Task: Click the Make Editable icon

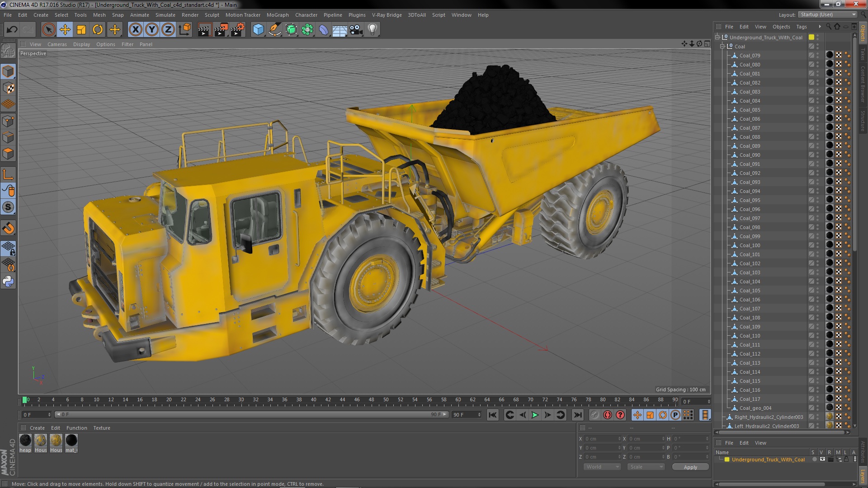Action: (8, 51)
